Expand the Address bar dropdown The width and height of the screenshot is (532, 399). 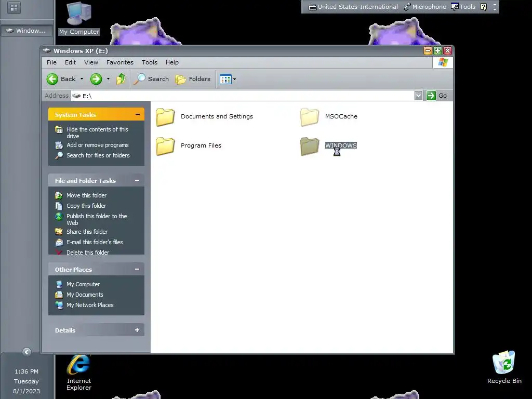coord(418,96)
